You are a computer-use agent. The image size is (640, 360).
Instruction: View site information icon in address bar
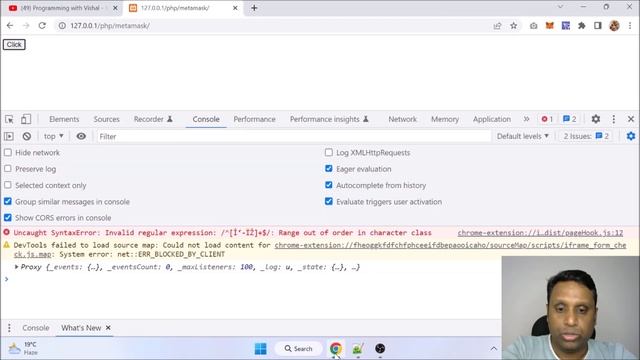[62, 25]
